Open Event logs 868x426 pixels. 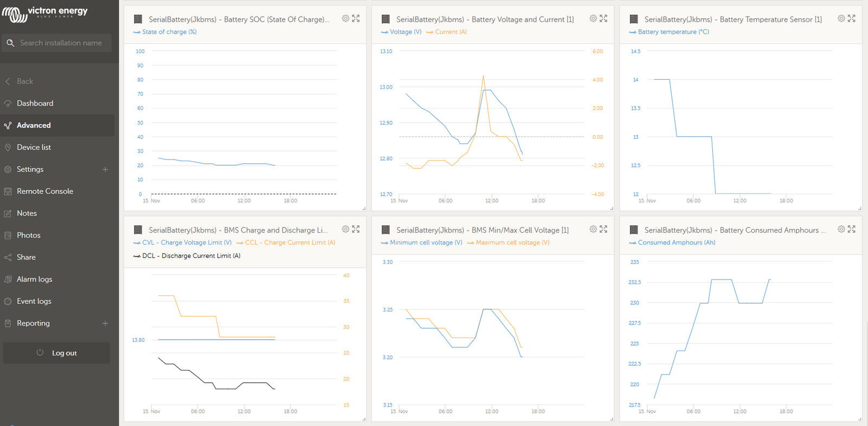(34, 301)
